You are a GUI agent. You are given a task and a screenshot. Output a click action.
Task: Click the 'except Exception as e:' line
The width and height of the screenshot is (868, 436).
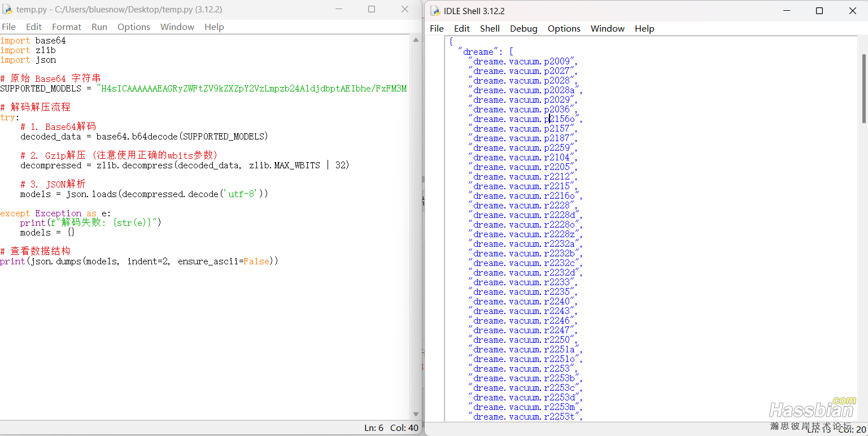point(55,213)
